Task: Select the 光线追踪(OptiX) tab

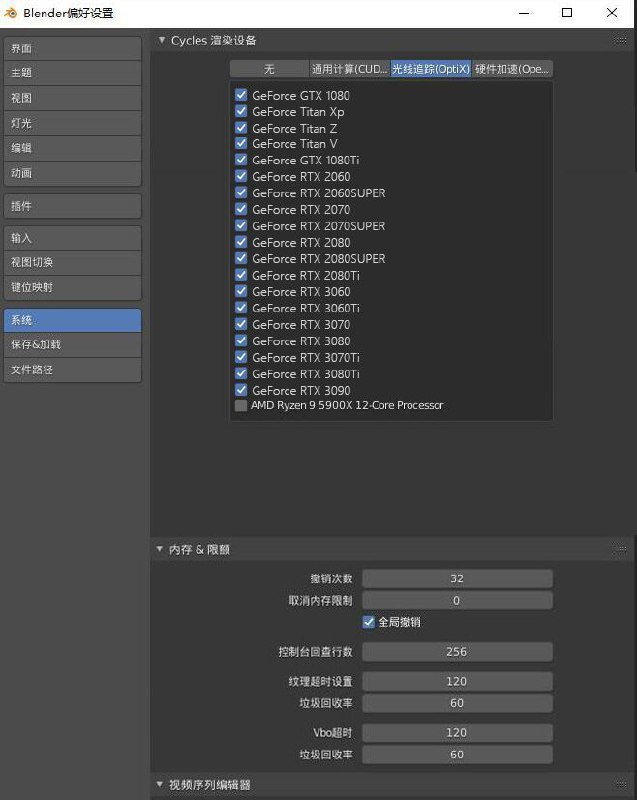Action: [430, 69]
